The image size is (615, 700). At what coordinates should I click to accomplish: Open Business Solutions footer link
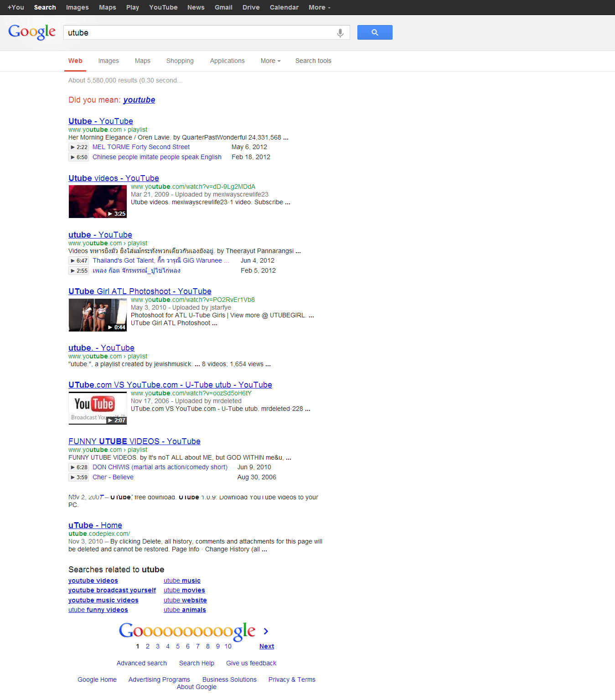pyautogui.click(x=229, y=679)
